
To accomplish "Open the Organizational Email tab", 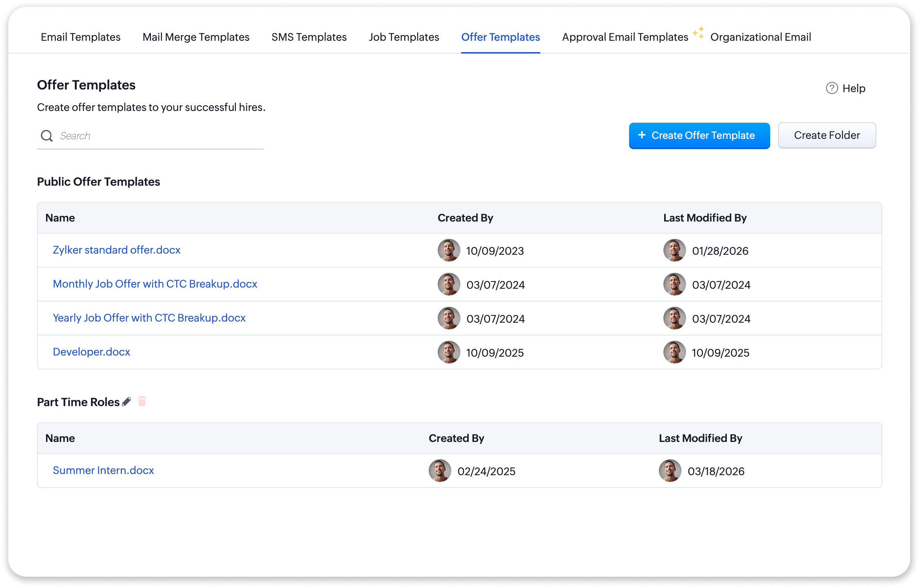I will click(760, 37).
